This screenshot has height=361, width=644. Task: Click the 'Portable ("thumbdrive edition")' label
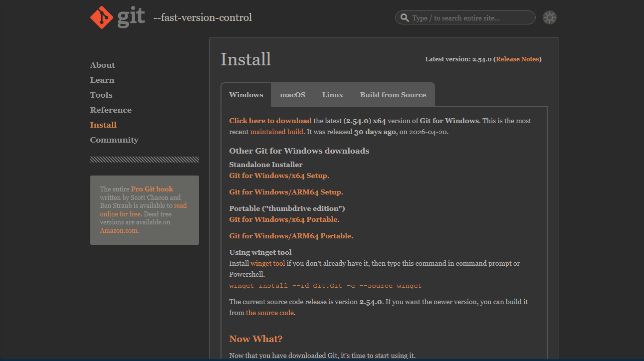(x=287, y=208)
